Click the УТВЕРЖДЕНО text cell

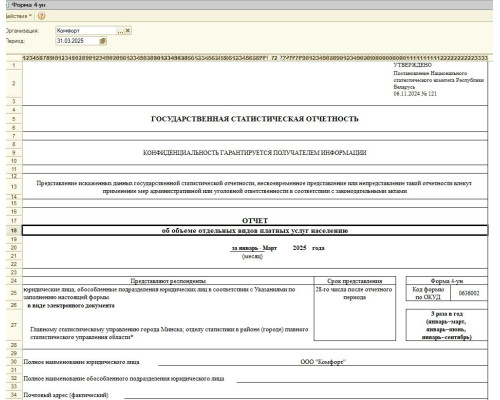(412, 65)
